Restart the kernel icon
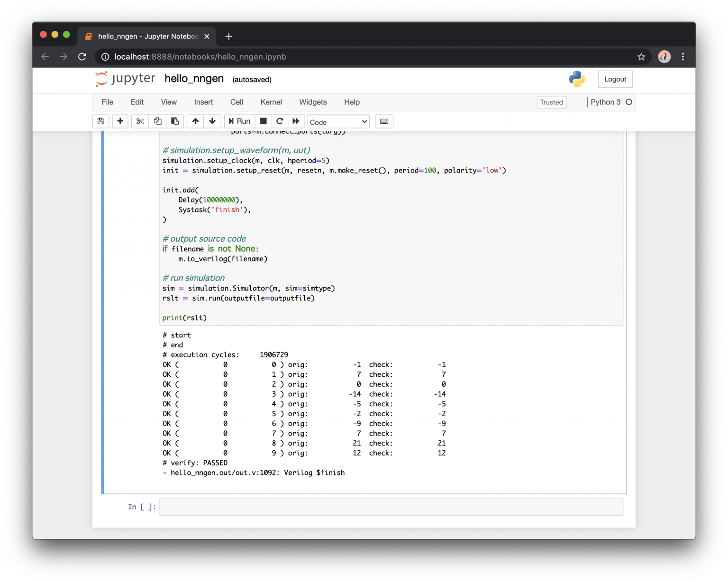This screenshot has height=582, width=728. pos(280,121)
